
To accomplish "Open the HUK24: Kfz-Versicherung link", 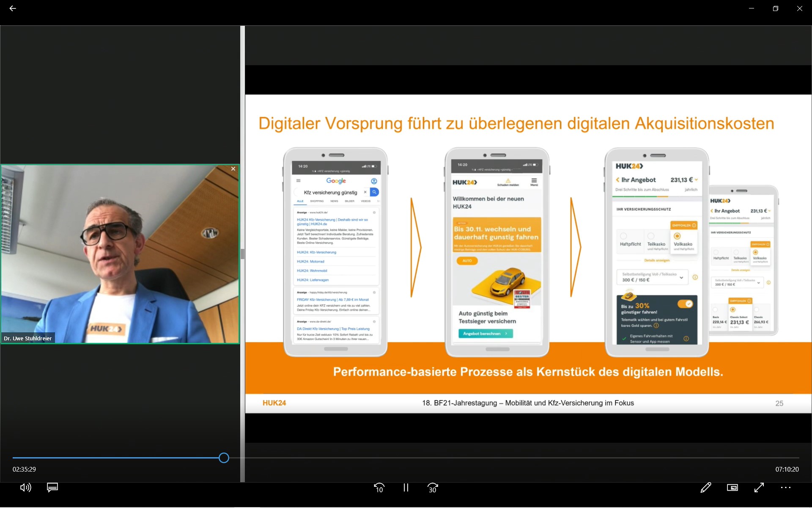I will pyautogui.click(x=316, y=252).
